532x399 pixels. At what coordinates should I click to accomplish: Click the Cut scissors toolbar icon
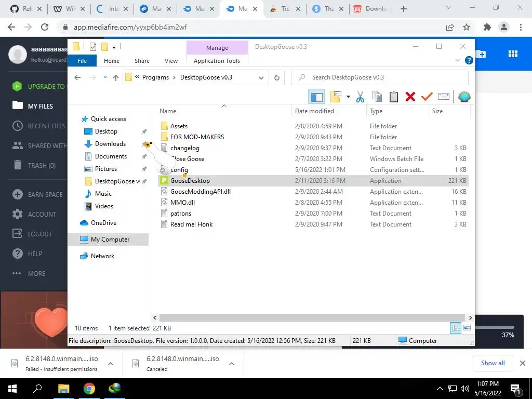(x=360, y=97)
